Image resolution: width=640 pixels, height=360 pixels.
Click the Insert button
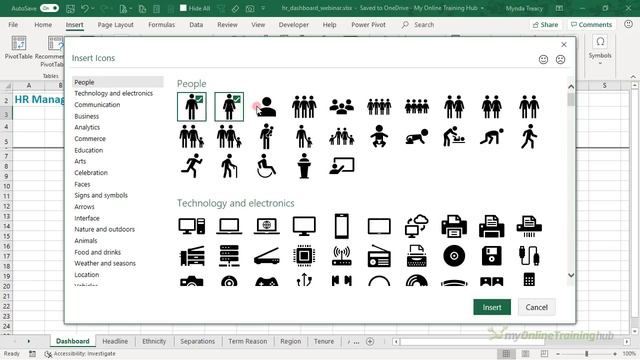(492, 307)
